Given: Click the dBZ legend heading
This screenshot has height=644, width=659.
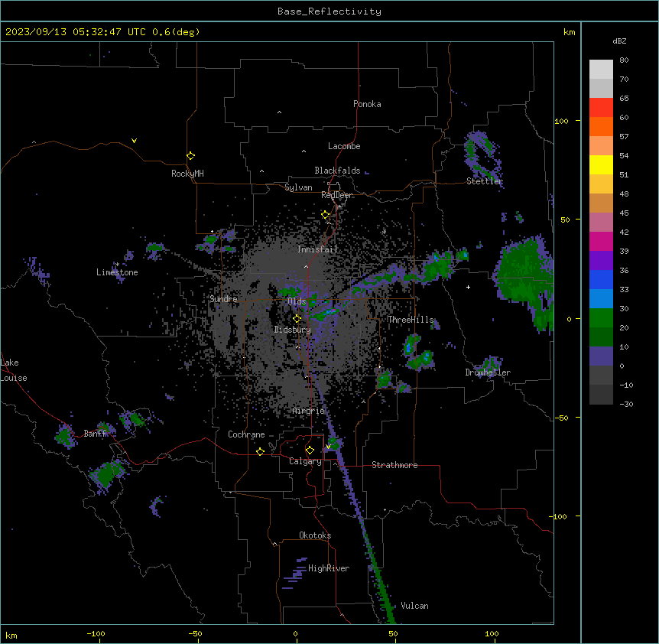Looking at the screenshot, I should pos(619,41).
